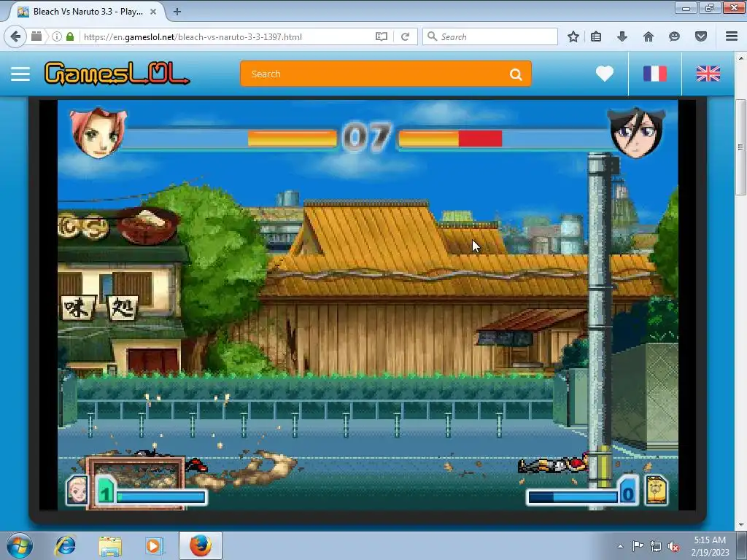Click the Kon assist icon

pos(657,490)
